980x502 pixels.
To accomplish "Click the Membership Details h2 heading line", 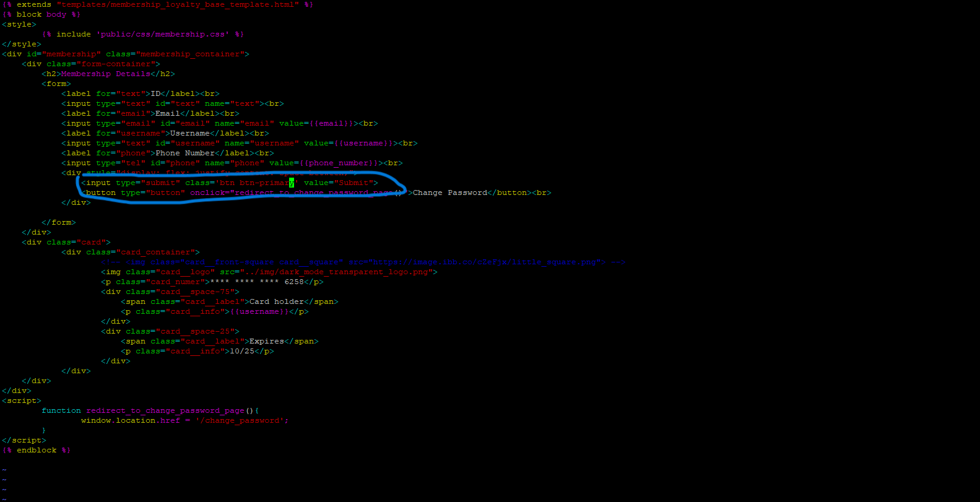I will 108,74.
